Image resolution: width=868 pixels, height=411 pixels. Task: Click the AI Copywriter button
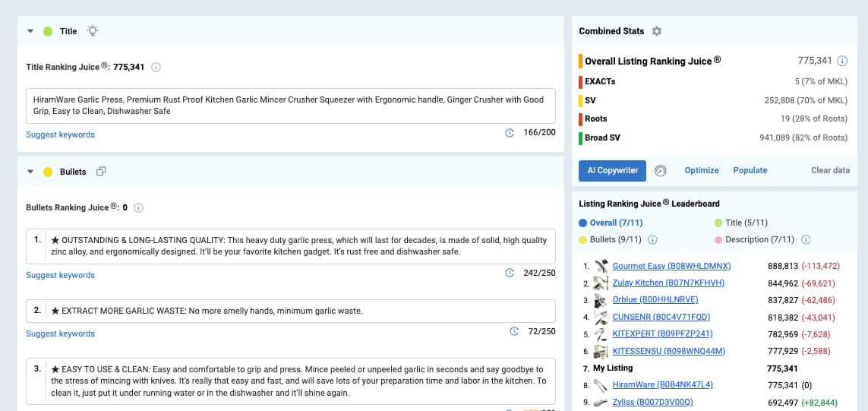[612, 171]
